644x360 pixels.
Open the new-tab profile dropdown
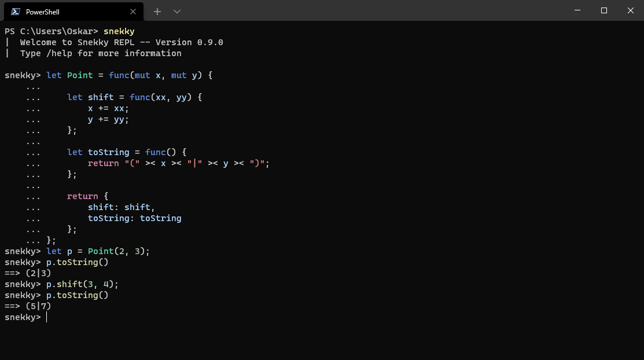[x=177, y=12]
